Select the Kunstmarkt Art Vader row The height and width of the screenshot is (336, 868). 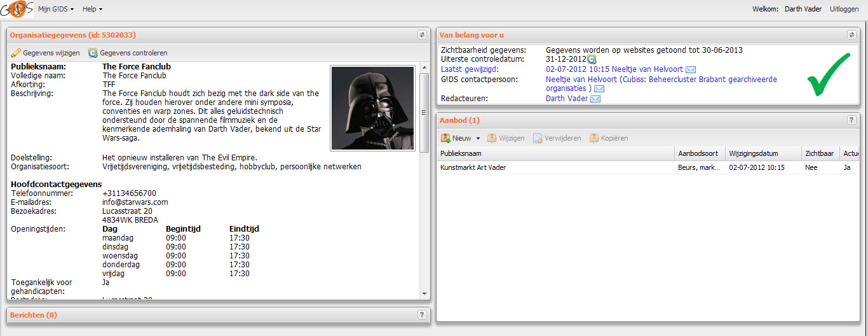tap(648, 167)
